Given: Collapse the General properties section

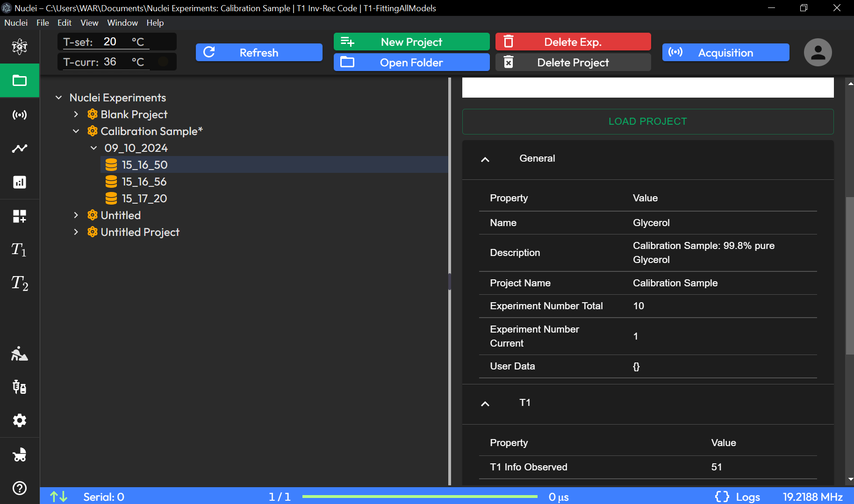Looking at the screenshot, I should click(x=485, y=159).
